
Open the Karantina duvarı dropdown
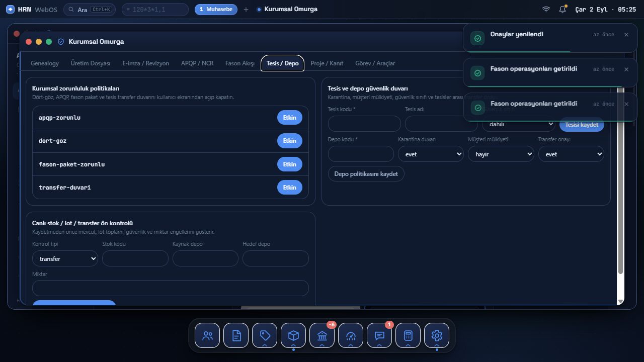[431, 154]
